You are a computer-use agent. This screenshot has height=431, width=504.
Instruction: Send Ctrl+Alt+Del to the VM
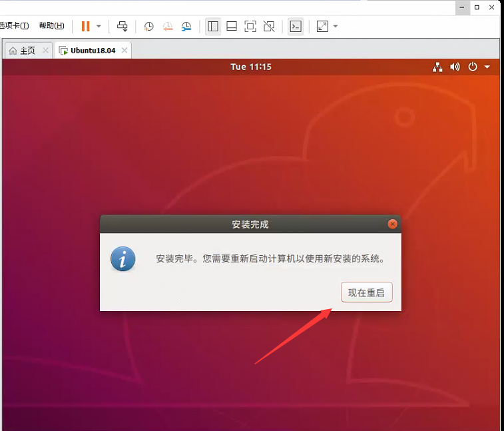pos(122,27)
